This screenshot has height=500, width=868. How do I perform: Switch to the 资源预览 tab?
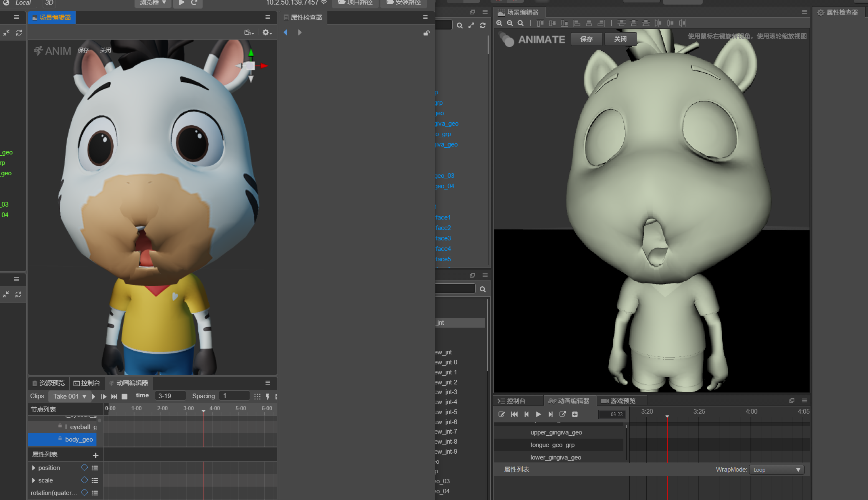coord(48,383)
